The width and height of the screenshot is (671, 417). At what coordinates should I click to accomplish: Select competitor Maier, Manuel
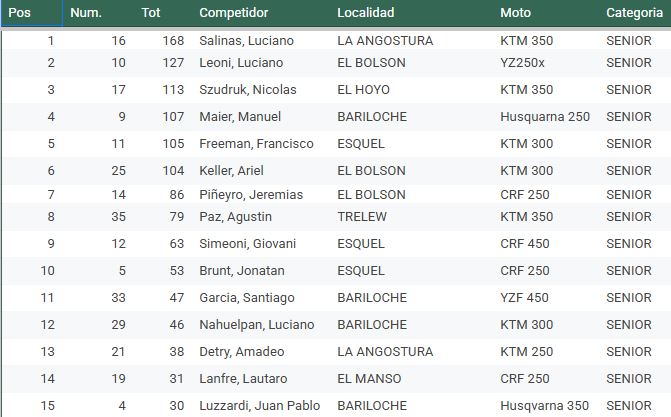(240, 117)
